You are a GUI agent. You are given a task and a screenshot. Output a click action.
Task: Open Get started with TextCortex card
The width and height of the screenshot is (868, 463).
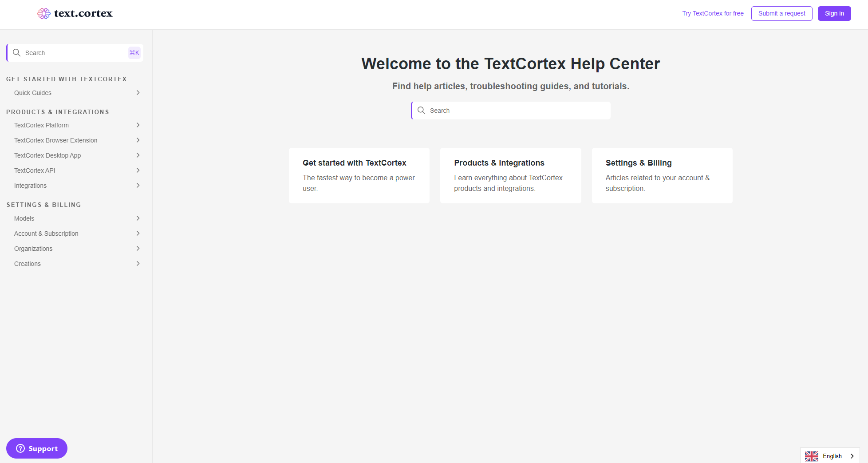coord(359,175)
